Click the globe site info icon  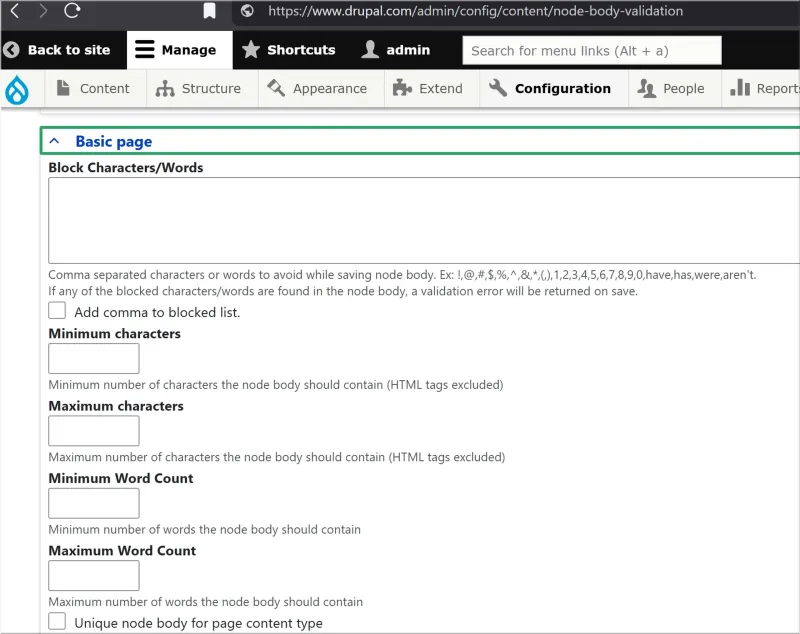click(247, 11)
